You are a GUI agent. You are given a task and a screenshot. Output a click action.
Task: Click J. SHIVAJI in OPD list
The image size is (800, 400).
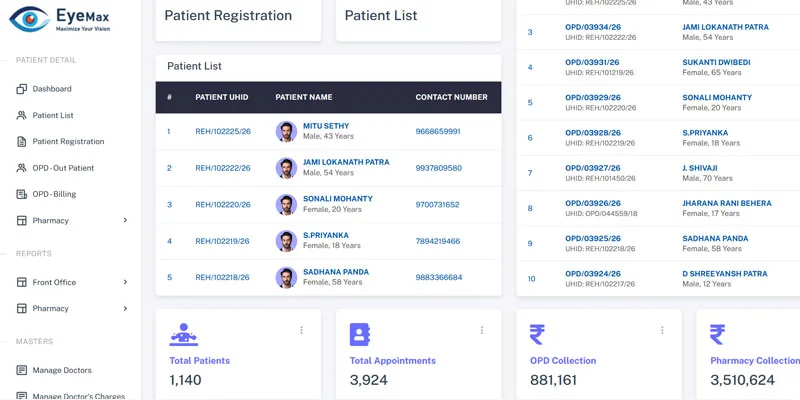(x=700, y=168)
